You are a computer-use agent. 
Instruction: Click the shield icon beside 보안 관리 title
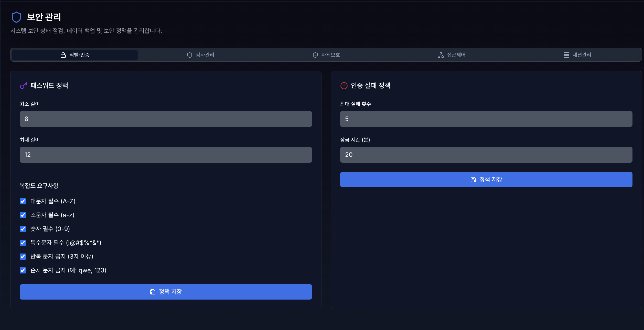pos(16,17)
